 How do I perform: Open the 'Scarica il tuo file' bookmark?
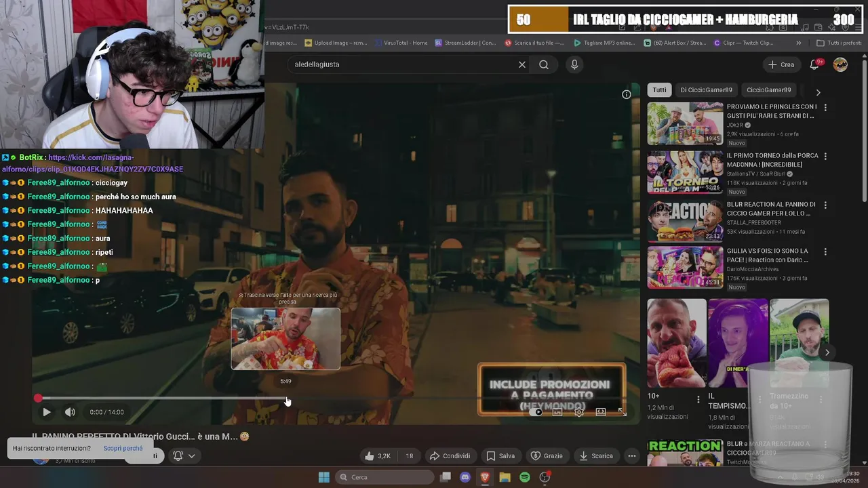pyautogui.click(x=534, y=43)
